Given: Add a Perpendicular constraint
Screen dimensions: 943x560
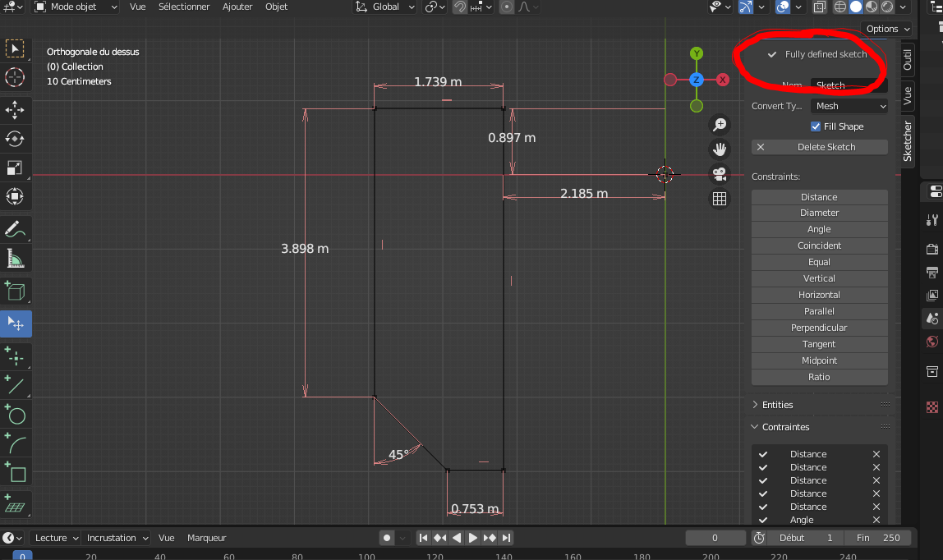Looking at the screenshot, I should tap(820, 328).
